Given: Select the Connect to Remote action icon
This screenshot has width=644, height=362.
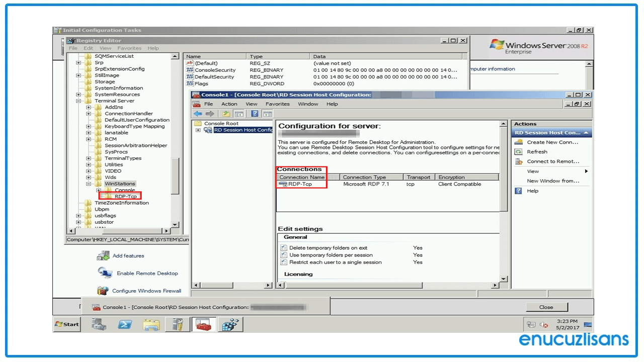Looking at the screenshot, I should click(x=518, y=161).
